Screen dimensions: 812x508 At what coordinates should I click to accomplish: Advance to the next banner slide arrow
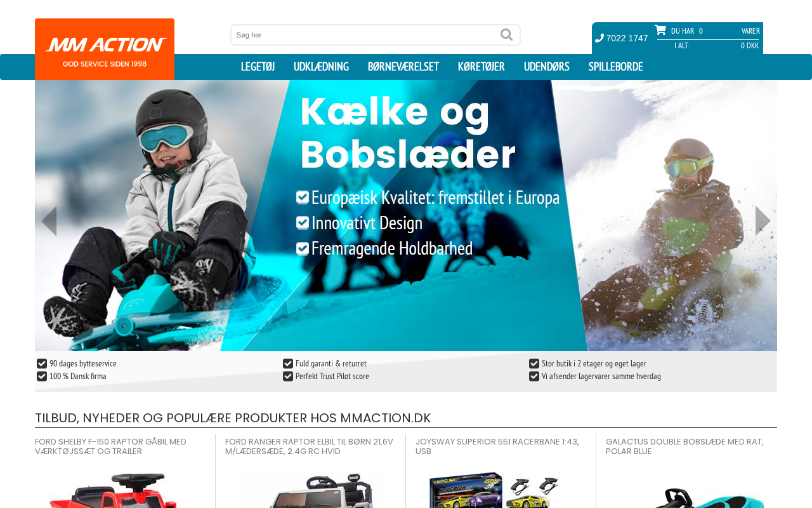(763, 221)
